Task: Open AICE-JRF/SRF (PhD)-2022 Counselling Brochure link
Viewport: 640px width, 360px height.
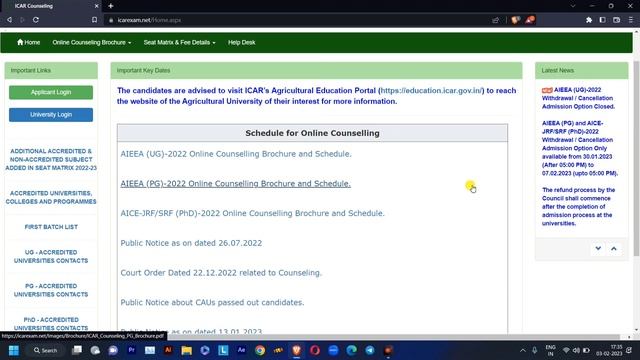Action: 252,213
